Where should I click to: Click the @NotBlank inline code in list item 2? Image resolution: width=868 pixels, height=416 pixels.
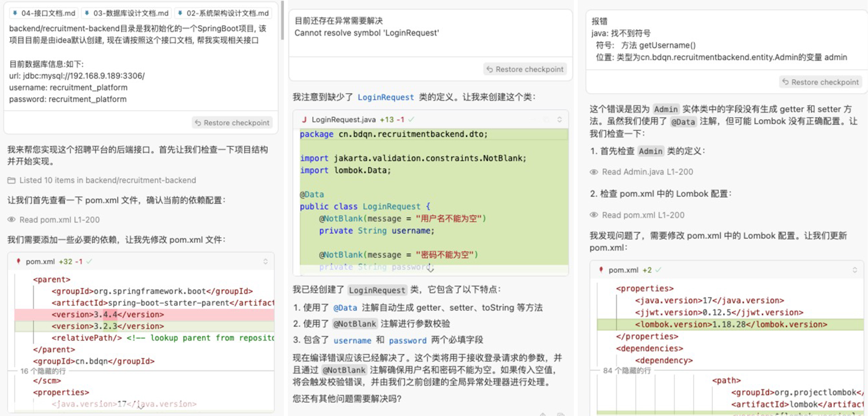354,324
